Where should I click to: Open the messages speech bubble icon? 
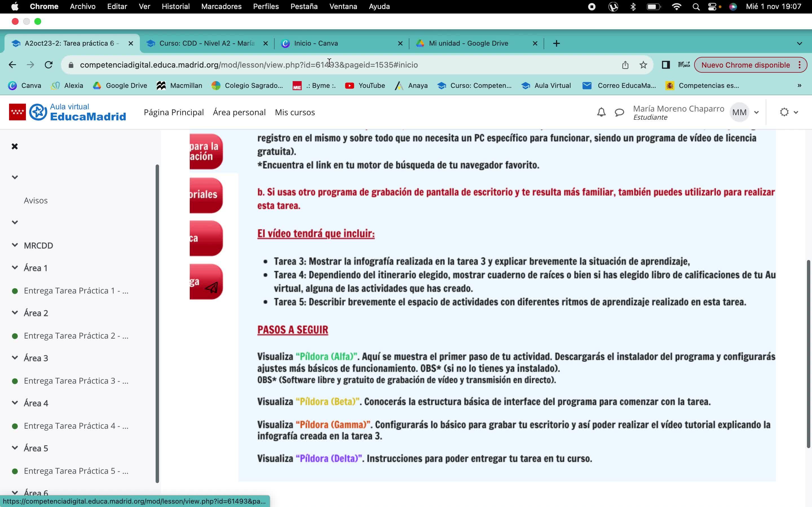(x=619, y=112)
